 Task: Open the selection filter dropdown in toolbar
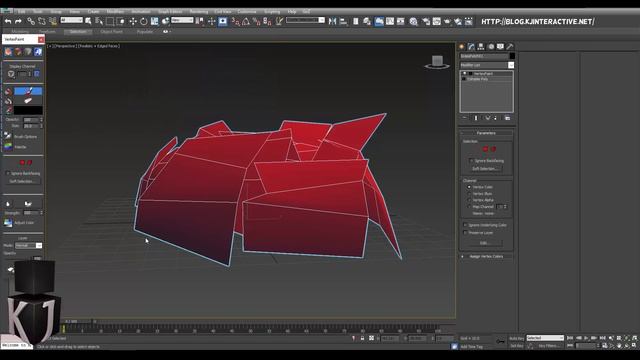(x=71, y=20)
